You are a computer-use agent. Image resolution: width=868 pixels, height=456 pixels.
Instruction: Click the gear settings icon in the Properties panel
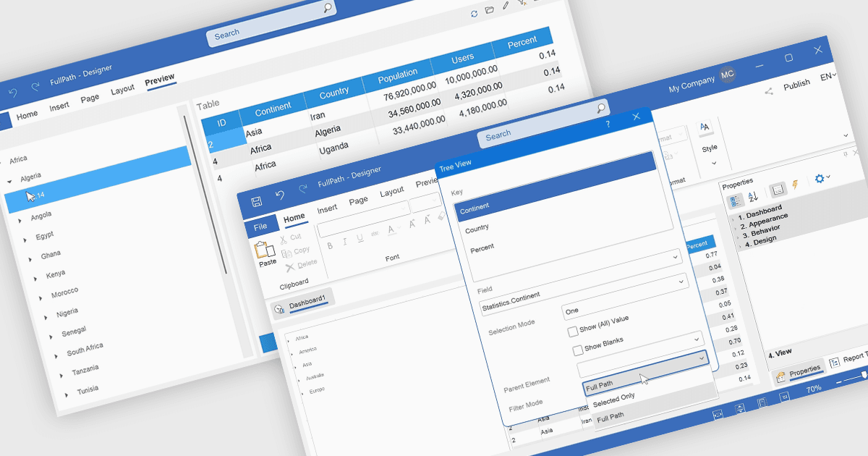pos(819,179)
